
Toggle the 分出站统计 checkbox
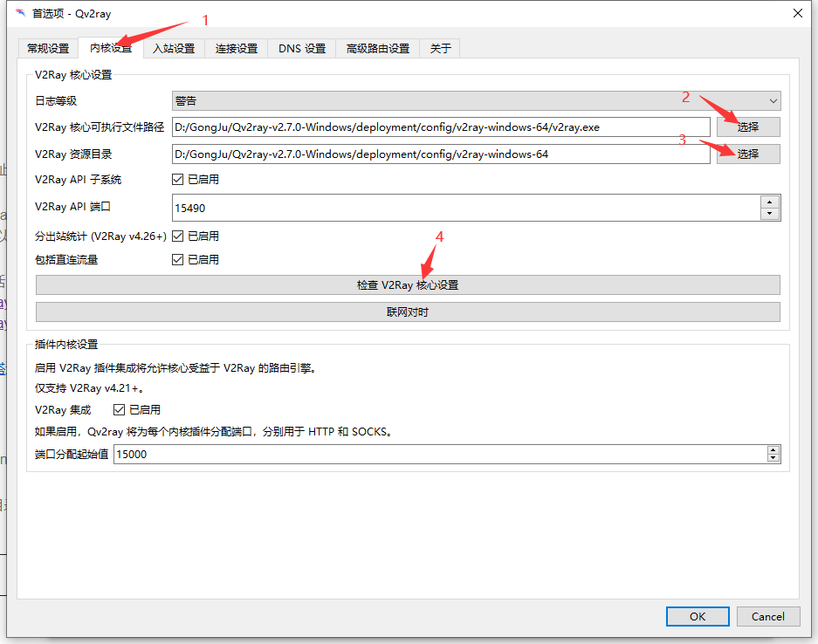(x=178, y=236)
